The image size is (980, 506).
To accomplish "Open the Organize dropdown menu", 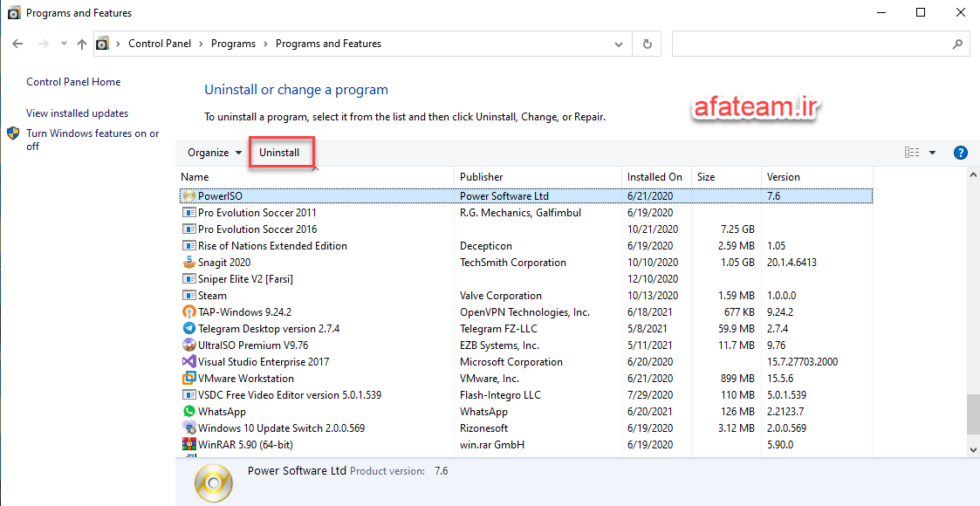I will (x=215, y=153).
